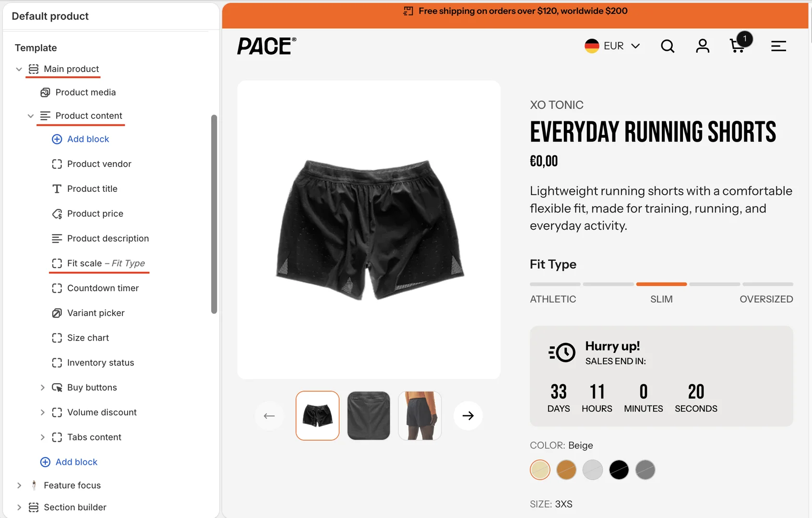Expand the Buy buttons block

click(x=42, y=388)
